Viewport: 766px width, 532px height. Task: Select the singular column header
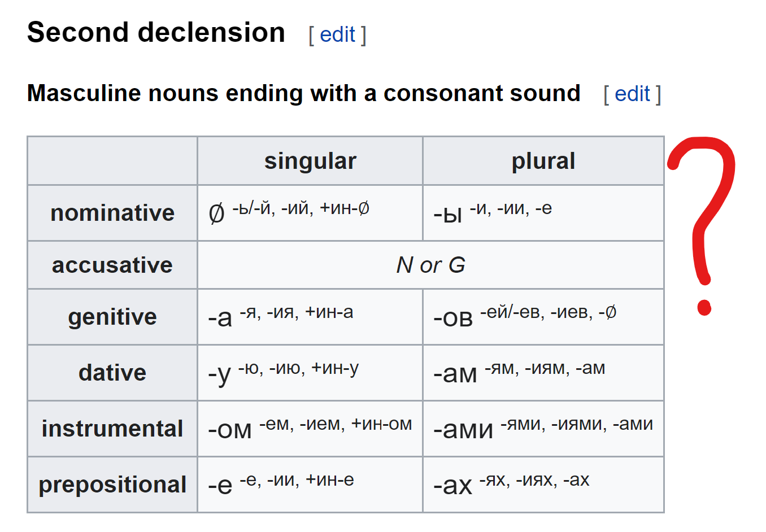point(310,161)
